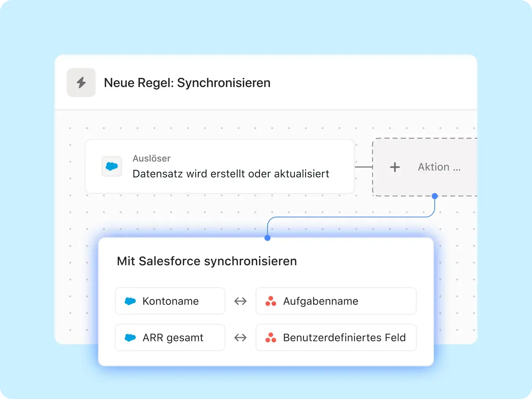Click the Asana icon next to Benutzerdefiniertes Feld
The width and height of the screenshot is (532, 399).
[x=271, y=337]
